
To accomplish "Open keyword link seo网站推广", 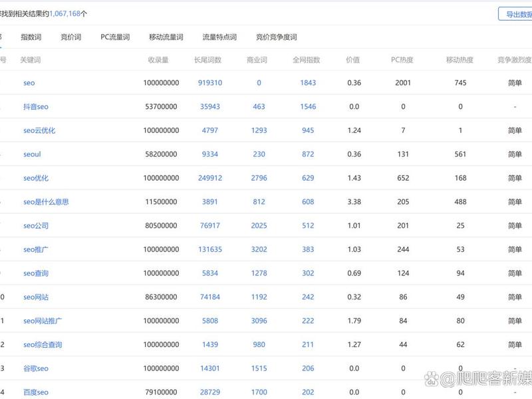I will pyautogui.click(x=43, y=321).
